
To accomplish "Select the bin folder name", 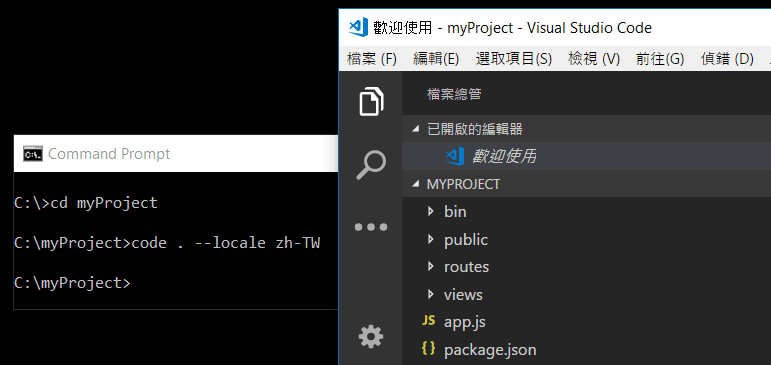I will (455, 212).
